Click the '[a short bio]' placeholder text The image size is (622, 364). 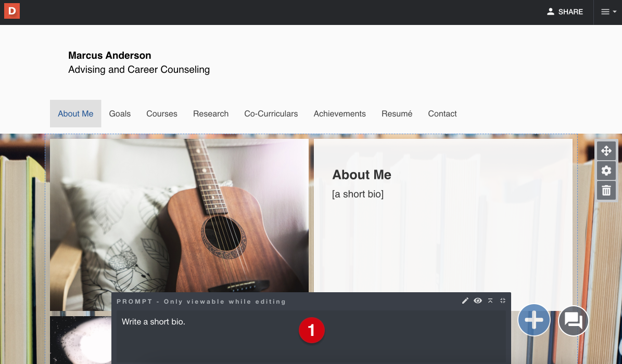358,194
